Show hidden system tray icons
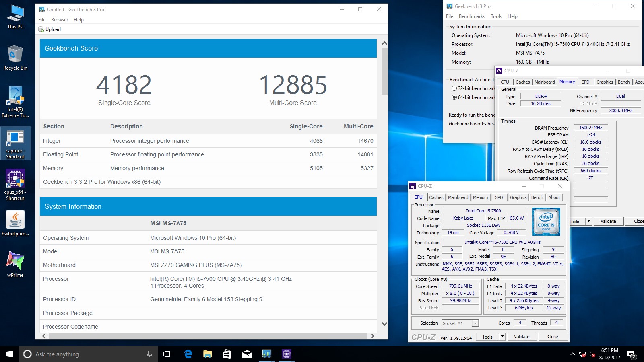 point(572,354)
